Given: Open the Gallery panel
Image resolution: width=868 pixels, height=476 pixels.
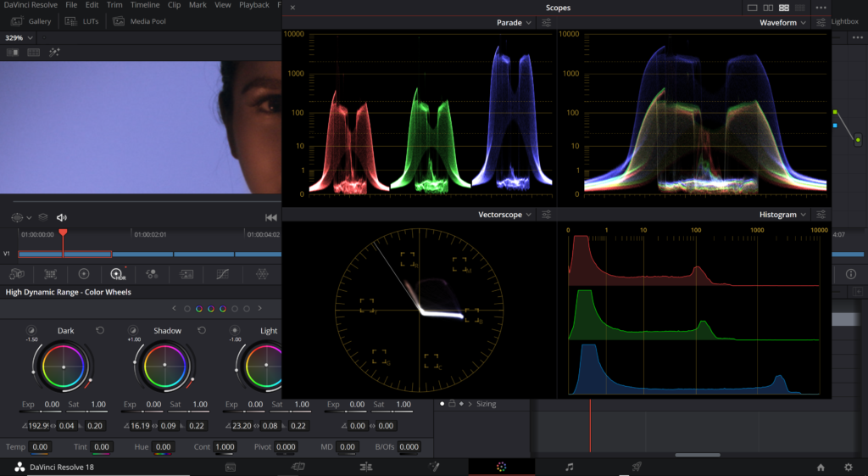Looking at the screenshot, I should point(32,21).
